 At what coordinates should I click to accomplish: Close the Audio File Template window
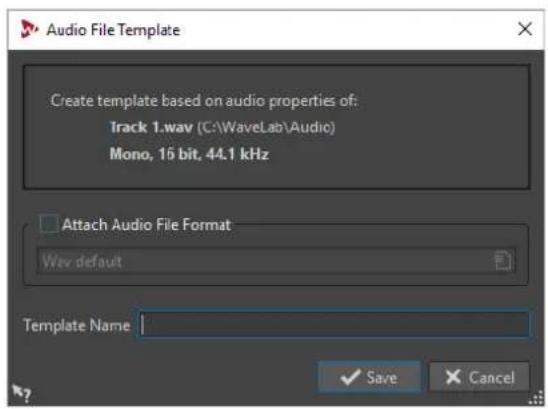[525, 29]
